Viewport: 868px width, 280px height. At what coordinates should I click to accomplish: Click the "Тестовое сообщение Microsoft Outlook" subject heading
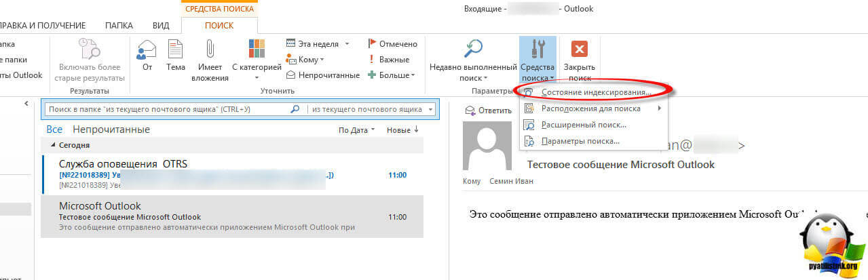pos(621,165)
